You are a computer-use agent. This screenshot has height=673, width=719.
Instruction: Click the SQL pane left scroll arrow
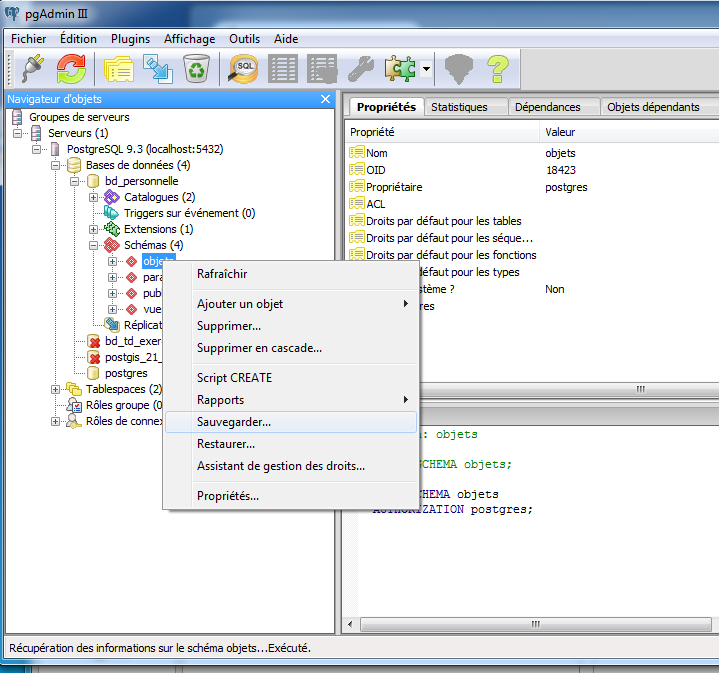coord(351,624)
